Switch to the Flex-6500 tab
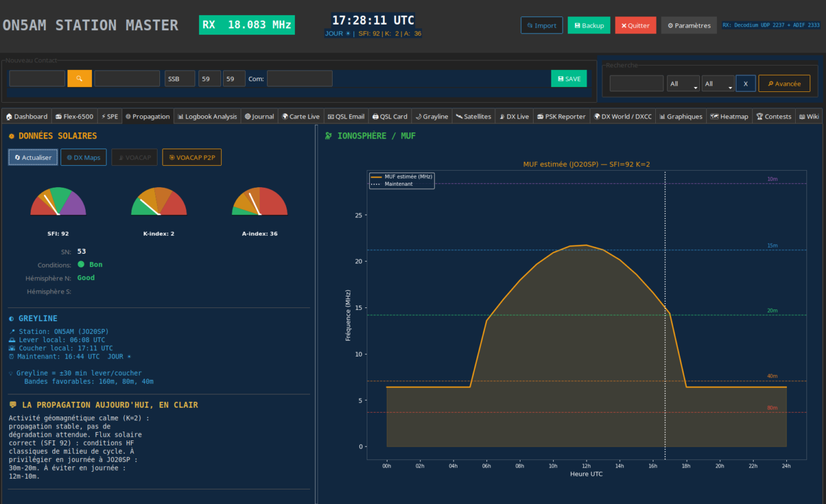 [74, 117]
